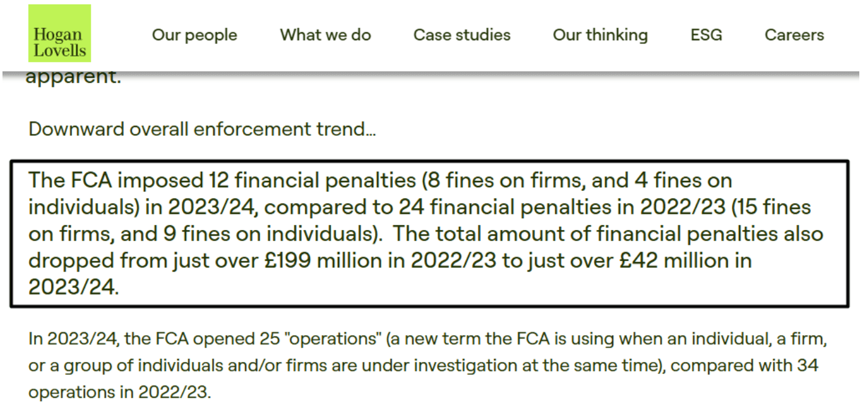
Task: Open the What we do menu
Action: click(325, 35)
